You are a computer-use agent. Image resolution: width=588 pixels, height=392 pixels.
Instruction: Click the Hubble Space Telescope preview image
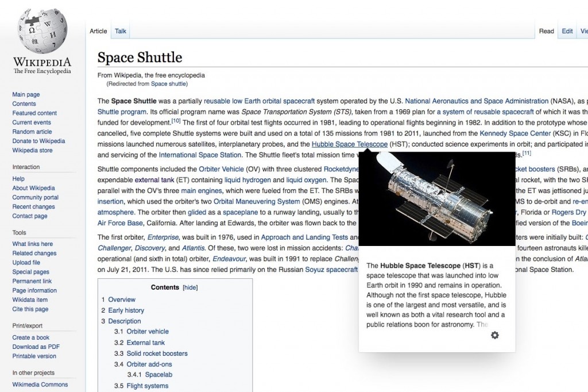point(437,199)
